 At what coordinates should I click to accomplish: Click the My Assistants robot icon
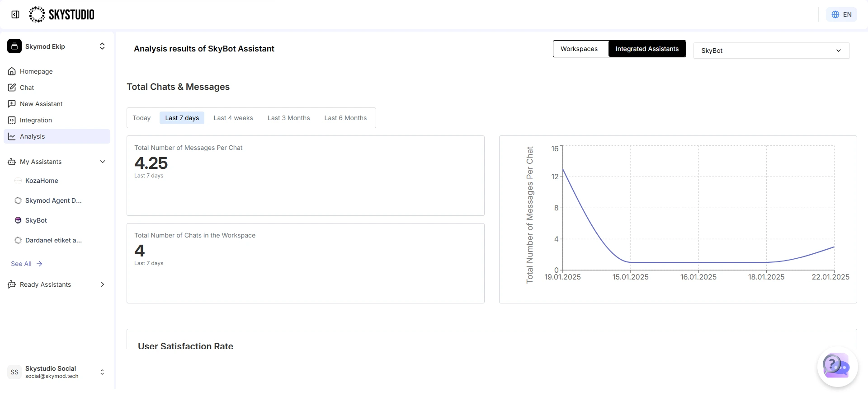click(x=12, y=162)
